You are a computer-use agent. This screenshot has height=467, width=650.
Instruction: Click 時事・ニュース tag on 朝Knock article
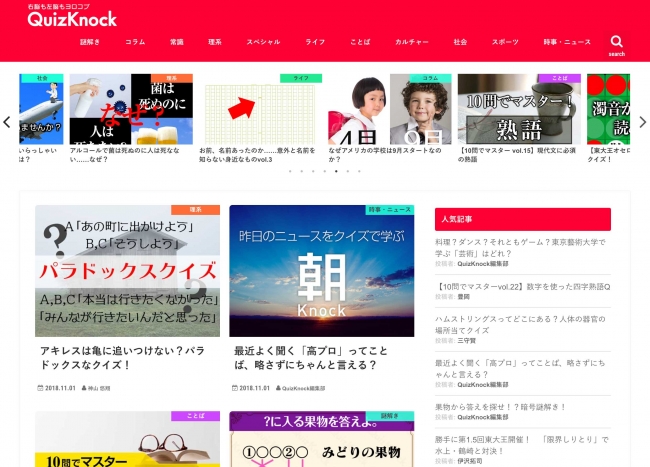point(390,210)
